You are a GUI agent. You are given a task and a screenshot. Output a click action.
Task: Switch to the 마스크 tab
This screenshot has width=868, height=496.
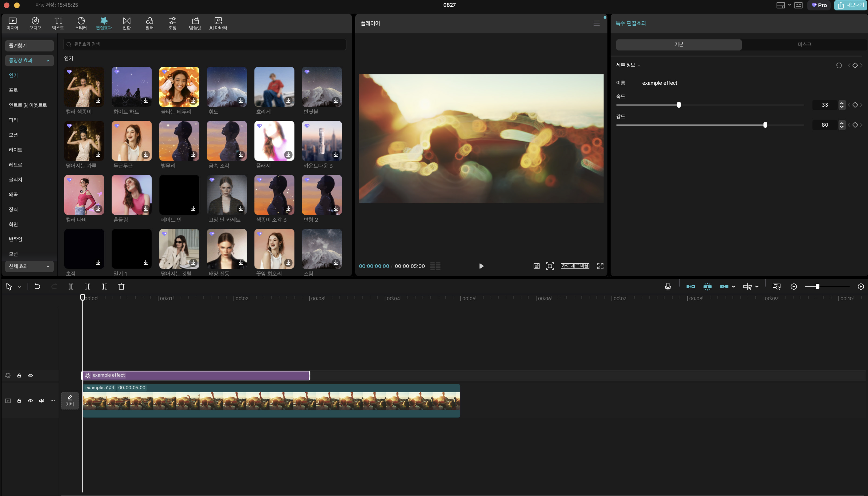[804, 45]
